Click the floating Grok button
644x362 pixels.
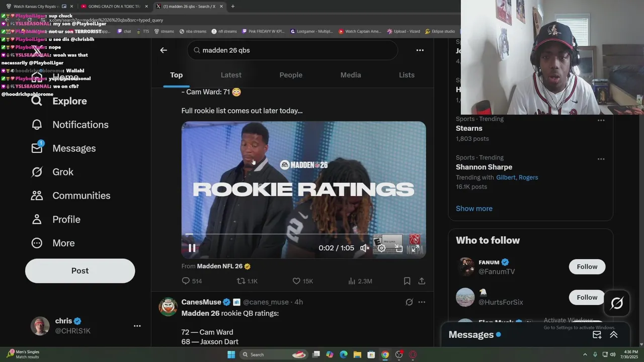click(x=617, y=303)
